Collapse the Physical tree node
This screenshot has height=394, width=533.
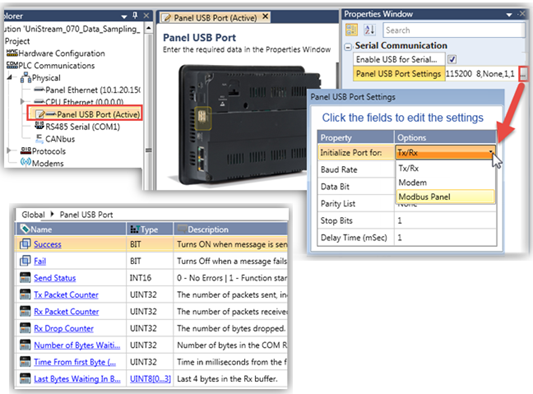point(10,78)
